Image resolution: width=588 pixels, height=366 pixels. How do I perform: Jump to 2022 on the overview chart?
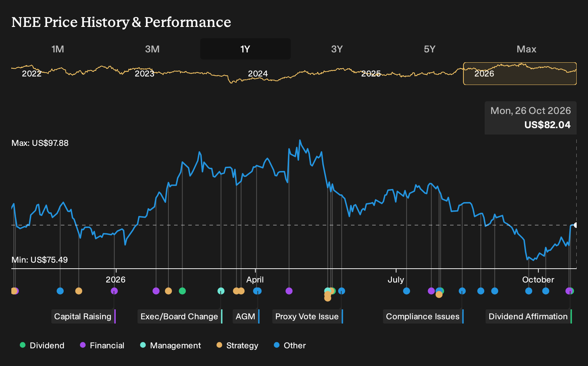pos(32,74)
